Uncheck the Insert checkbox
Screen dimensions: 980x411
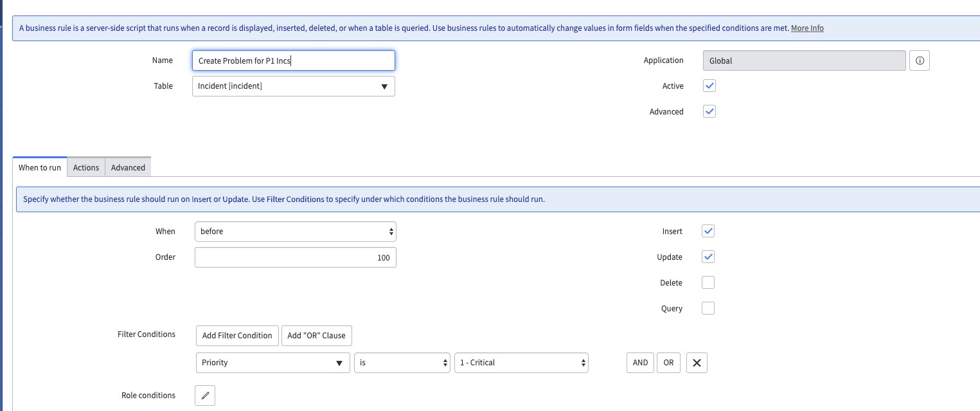tap(708, 231)
